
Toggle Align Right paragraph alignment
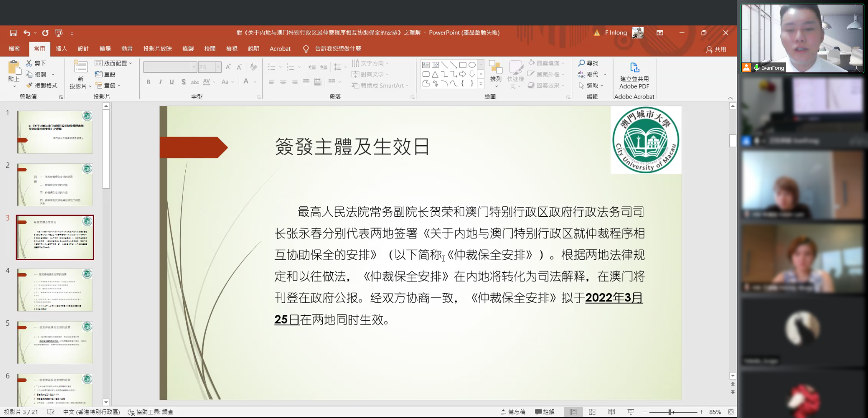(295, 82)
